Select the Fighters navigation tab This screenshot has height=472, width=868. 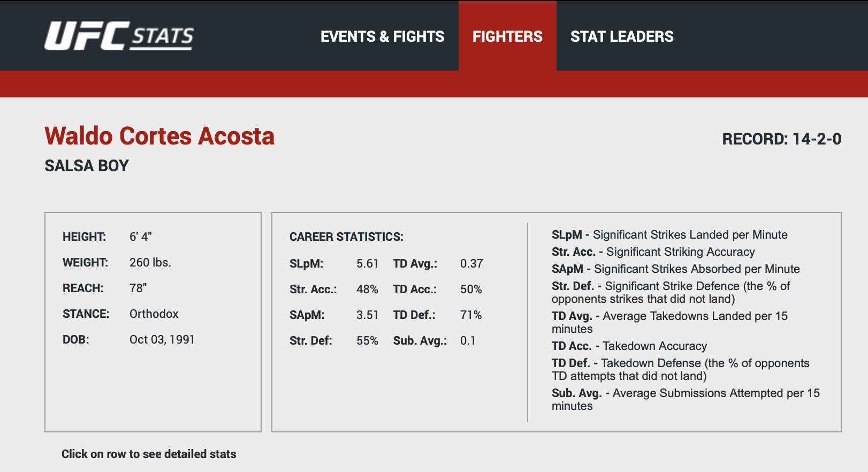(x=507, y=36)
